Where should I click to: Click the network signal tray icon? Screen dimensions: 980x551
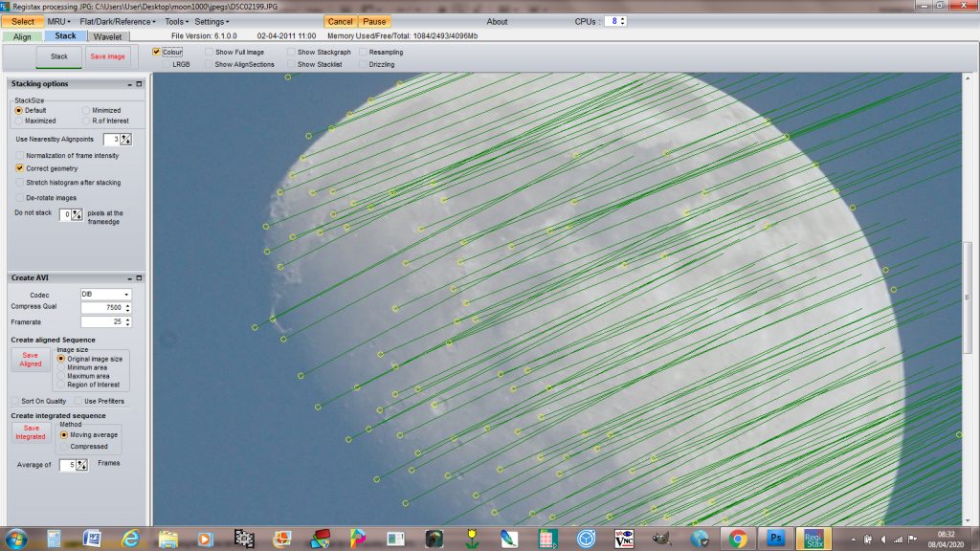(898, 540)
